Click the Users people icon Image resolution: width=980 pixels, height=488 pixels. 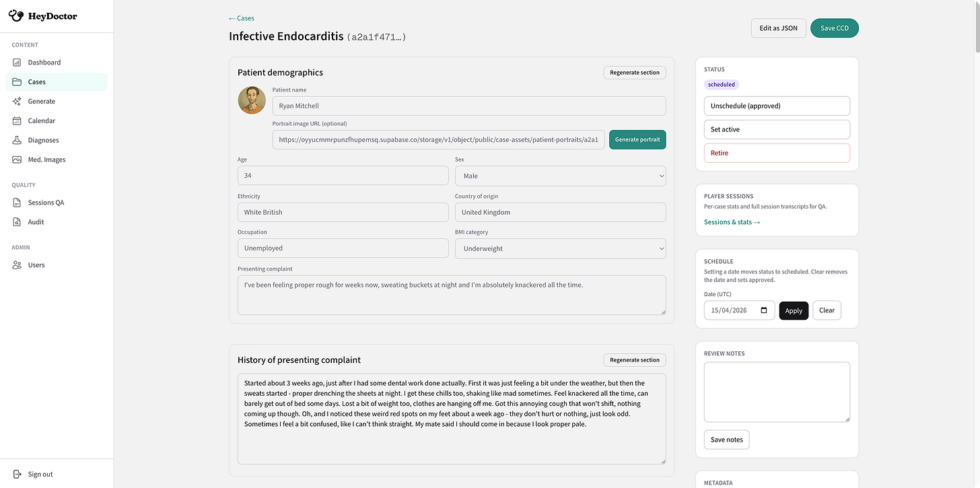(17, 265)
